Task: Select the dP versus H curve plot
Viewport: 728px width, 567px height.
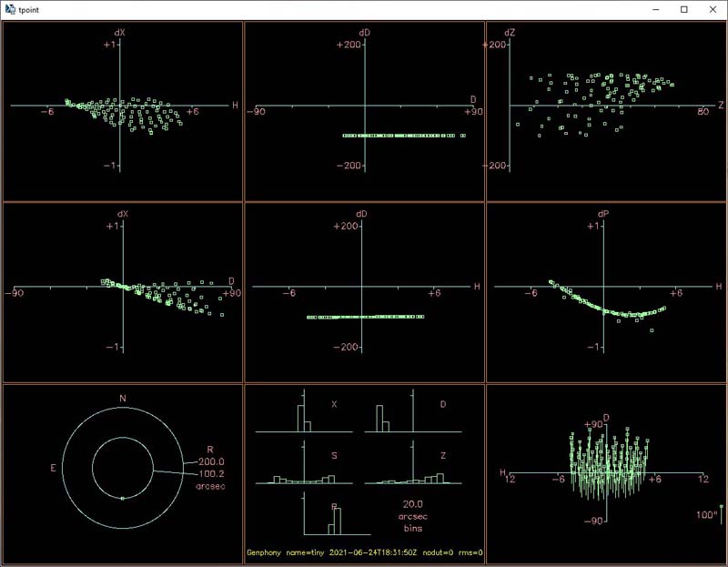Action: (x=606, y=291)
